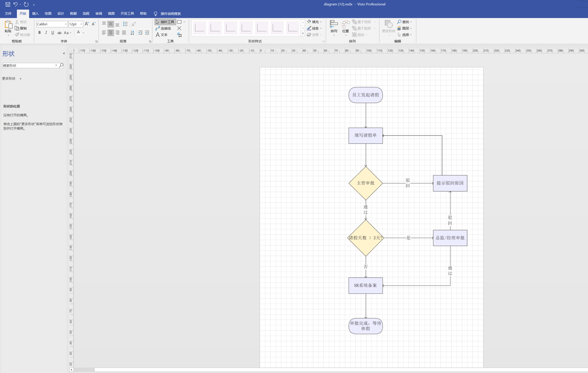Select the Rectangle shape tool
The width and height of the screenshot is (588, 373).
click(x=179, y=22)
